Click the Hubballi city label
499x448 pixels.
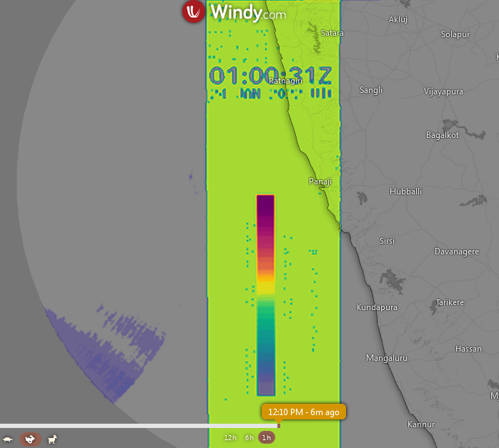405,191
